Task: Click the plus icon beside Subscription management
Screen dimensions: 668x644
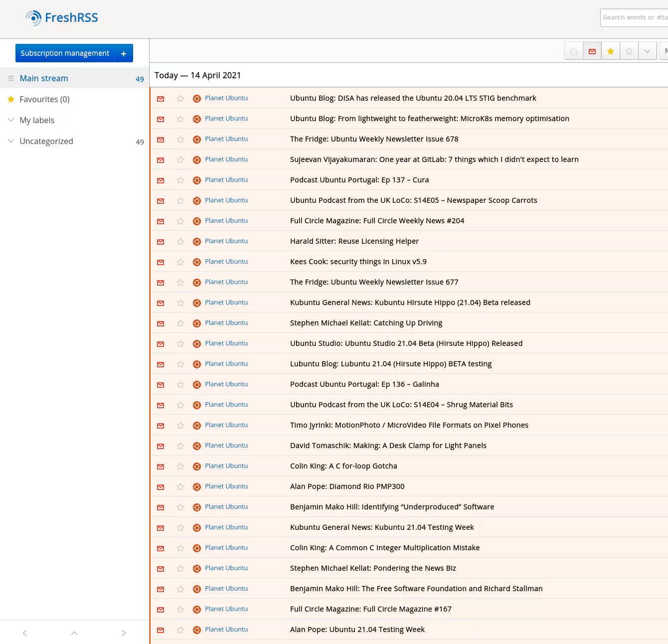Action: [124, 53]
